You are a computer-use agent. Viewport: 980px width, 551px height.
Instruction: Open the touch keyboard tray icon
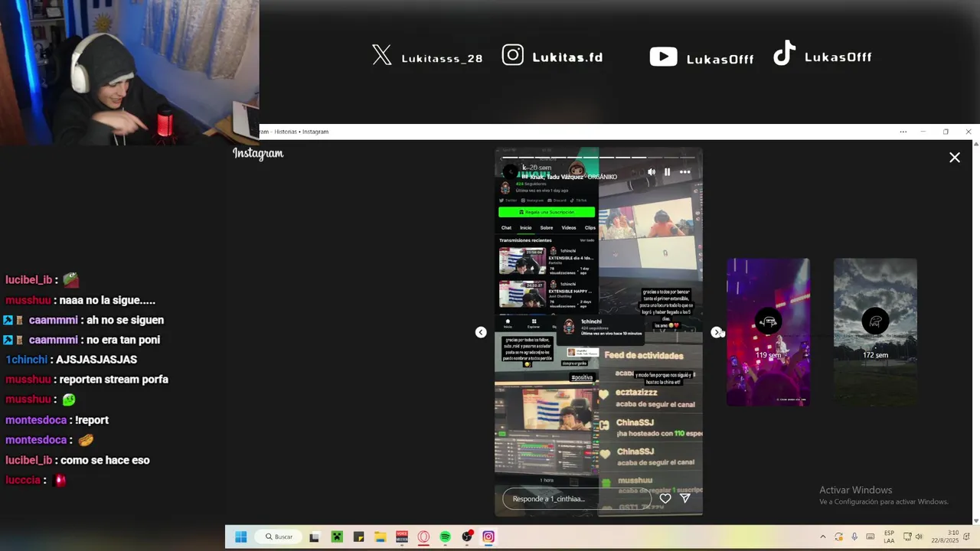tap(871, 536)
